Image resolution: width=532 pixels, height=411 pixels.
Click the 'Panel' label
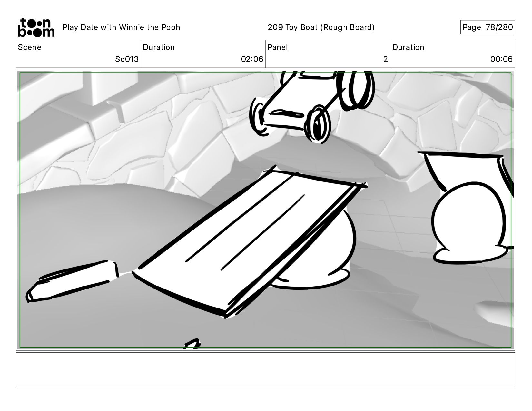pos(278,47)
